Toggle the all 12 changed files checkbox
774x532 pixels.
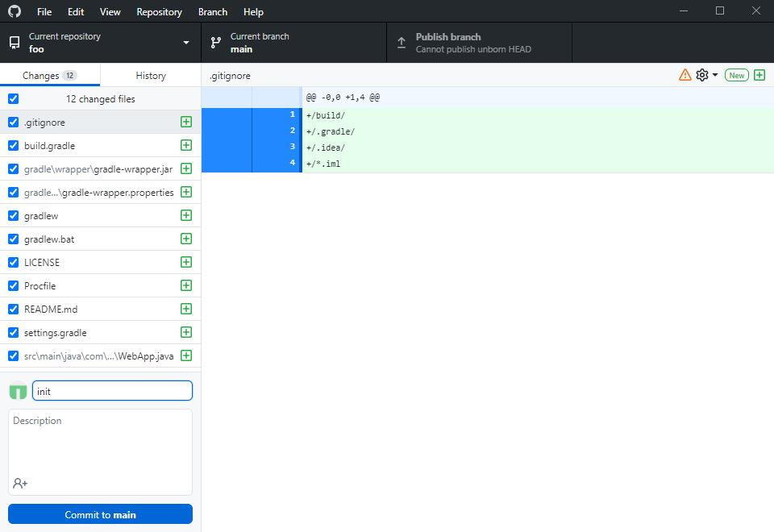[x=13, y=99]
